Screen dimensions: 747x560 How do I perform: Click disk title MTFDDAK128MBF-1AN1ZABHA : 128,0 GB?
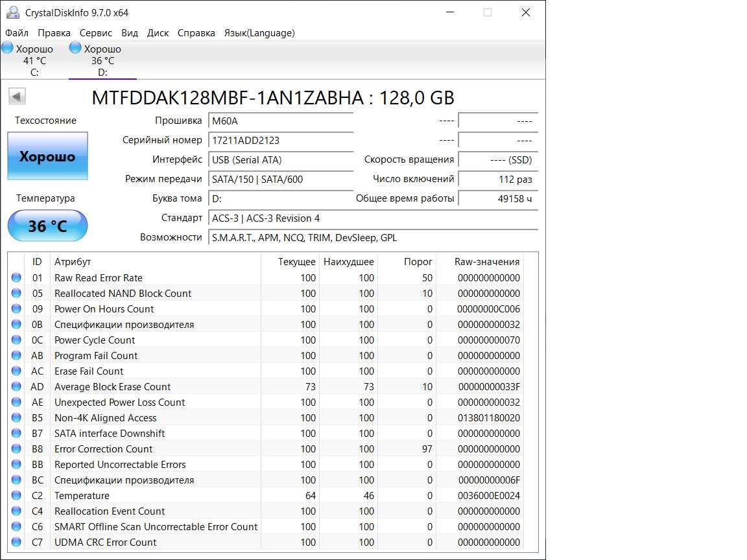(273, 98)
